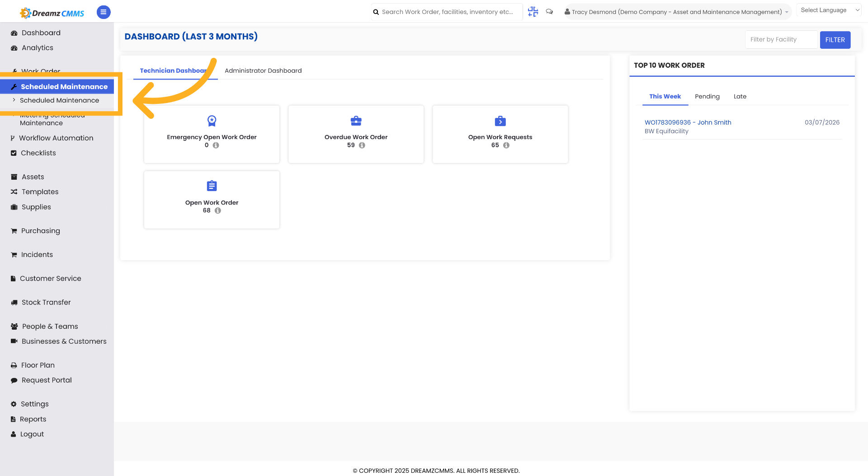Click the Settings gear icon
Screen dimensions: 868x476
[14, 404]
